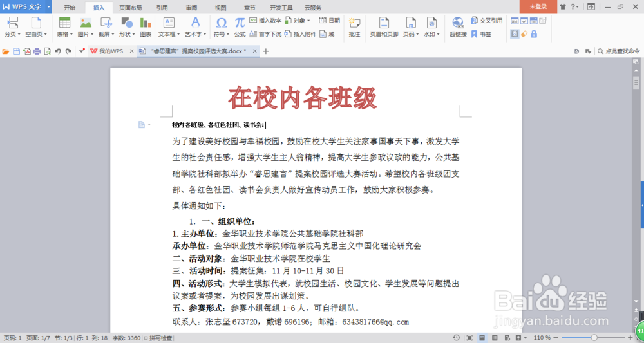Open the 审阅 ribbon tab
This screenshot has width=644, height=343.
pos(191,7)
